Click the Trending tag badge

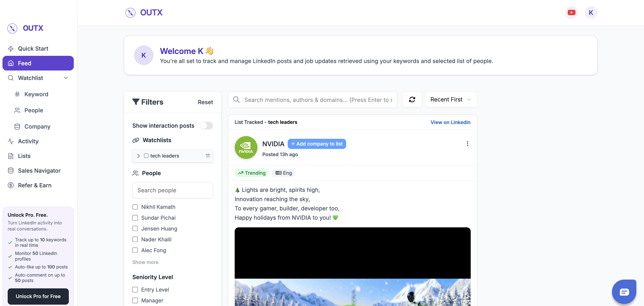(252, 173)
